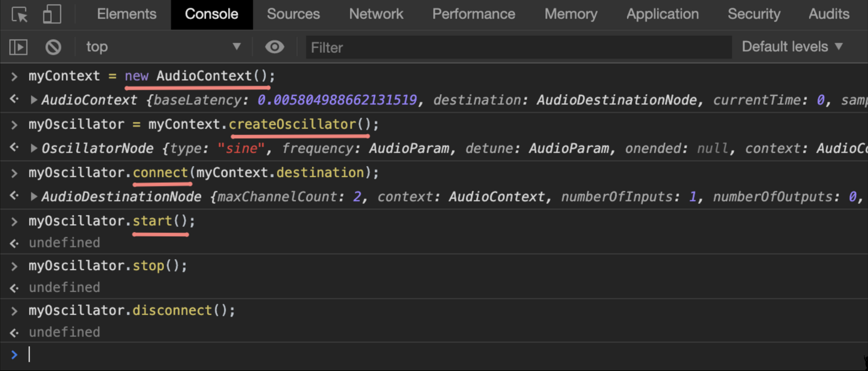Click the blue prompt chevron at the bottom
Viewport: 868px width, 371px height.
pyautogui.click(x=14, y=354)
